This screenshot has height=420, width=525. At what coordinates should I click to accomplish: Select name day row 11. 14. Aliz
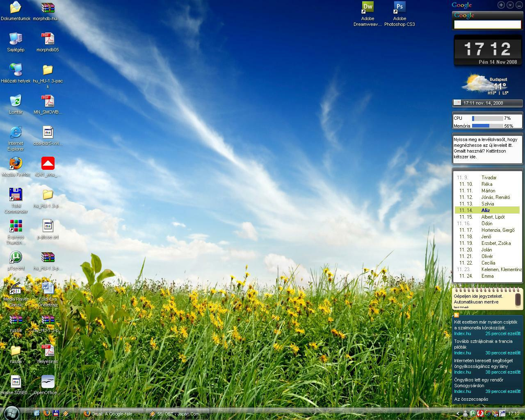[487, 210]
